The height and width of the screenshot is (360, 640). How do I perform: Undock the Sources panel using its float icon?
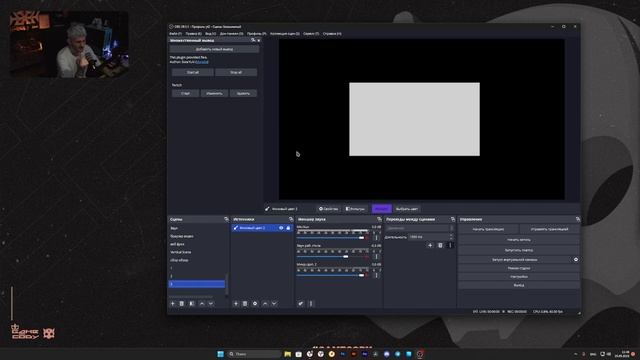pos(291,219)
